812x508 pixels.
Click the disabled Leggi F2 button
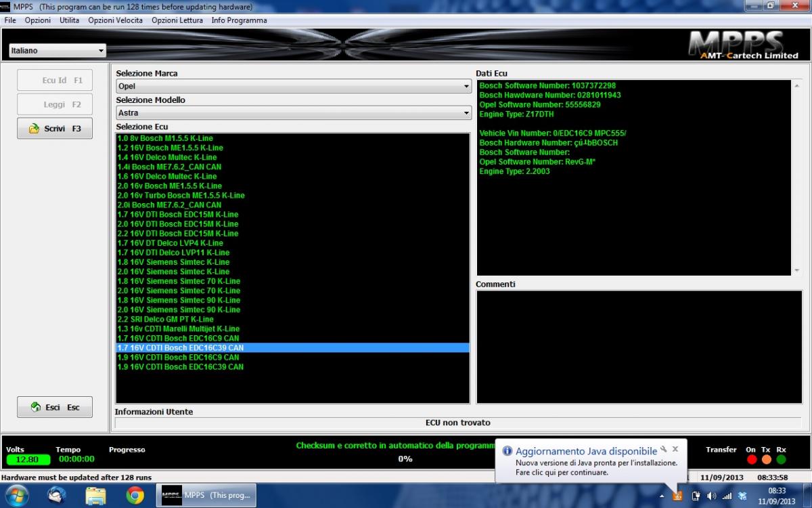tap(55, 104)
